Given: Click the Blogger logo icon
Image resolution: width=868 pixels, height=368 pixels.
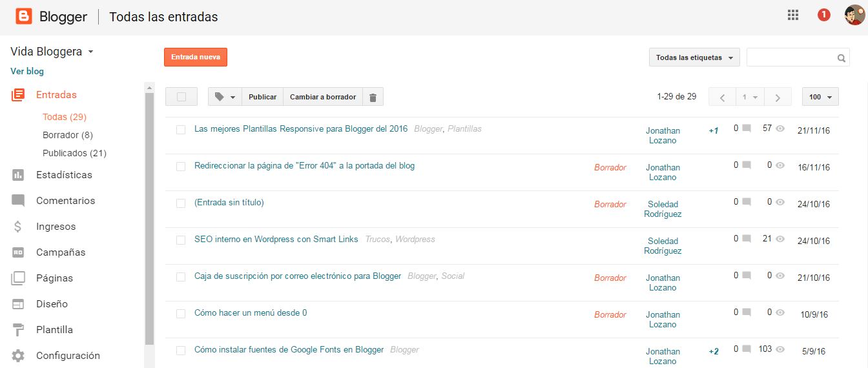Looking at the screenshot, I should click(x=24, y=17).
